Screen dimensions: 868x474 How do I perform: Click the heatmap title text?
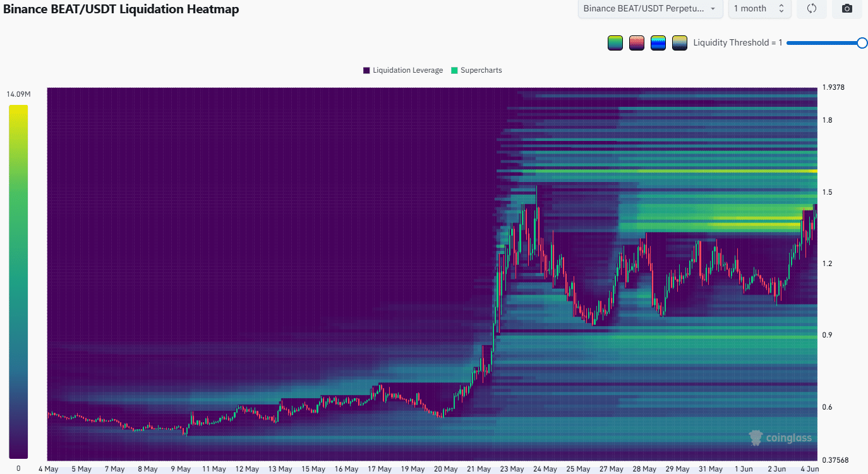coord(121,9)
